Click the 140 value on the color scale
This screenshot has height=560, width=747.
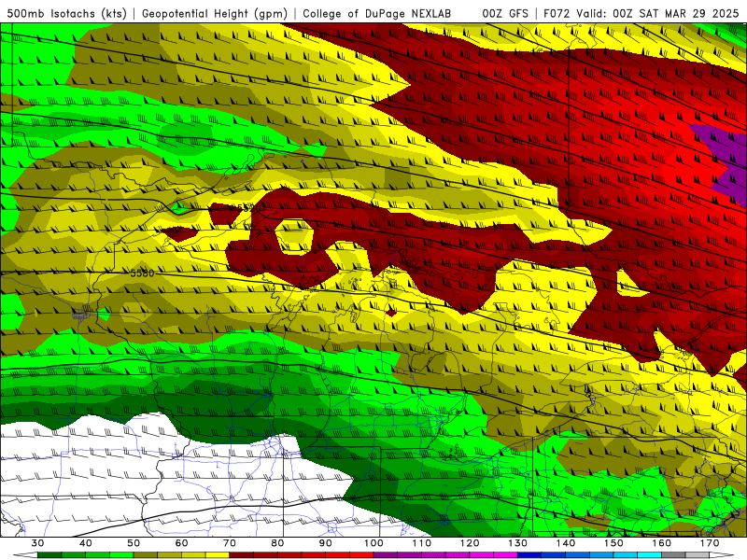point(566,543)
